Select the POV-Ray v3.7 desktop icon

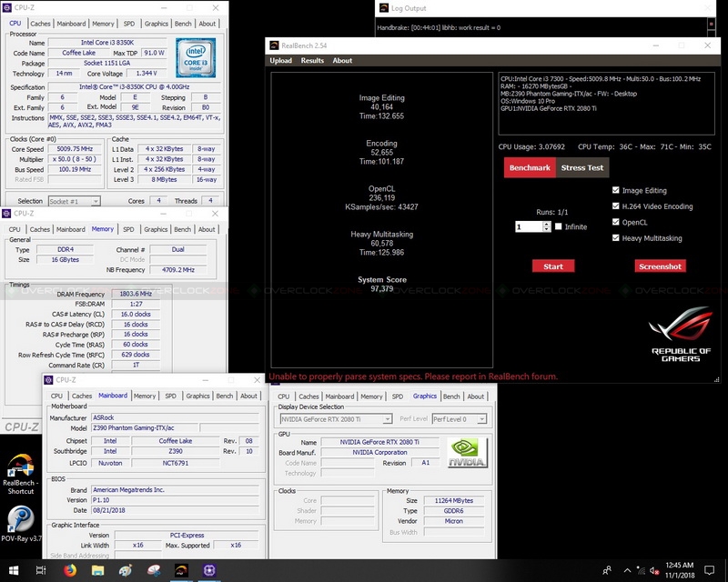tap(21, 524)
